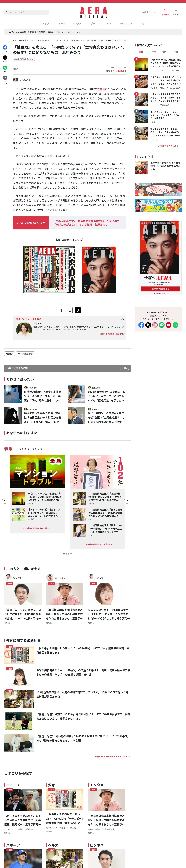Go to article page 2
The width and height of the screenshot is (186, 868).
[70, 310]
